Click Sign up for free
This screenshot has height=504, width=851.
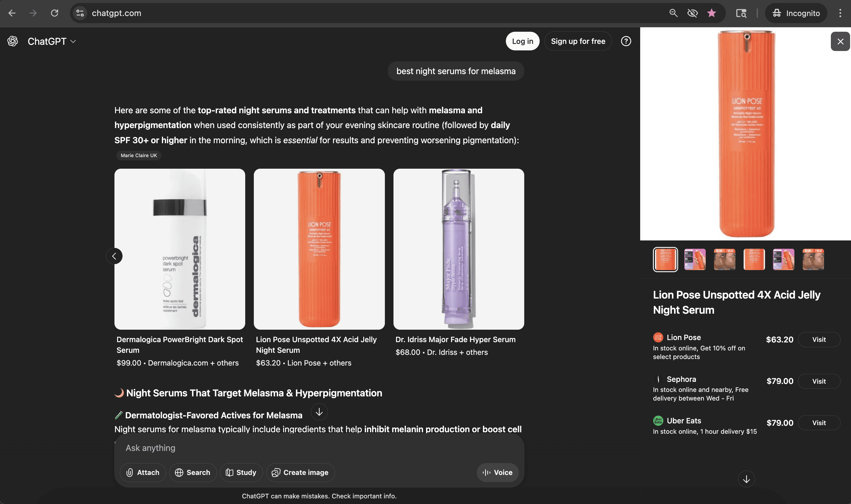click(578, 41)
